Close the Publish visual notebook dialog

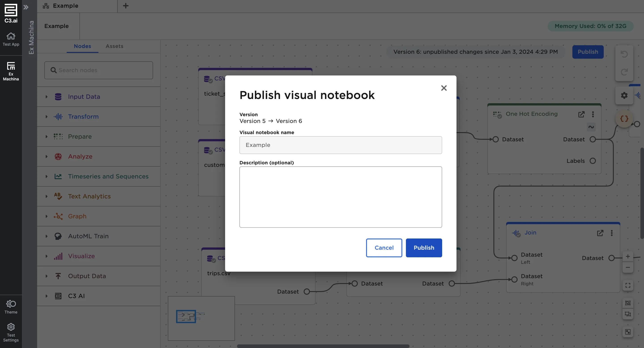[444, 88]
